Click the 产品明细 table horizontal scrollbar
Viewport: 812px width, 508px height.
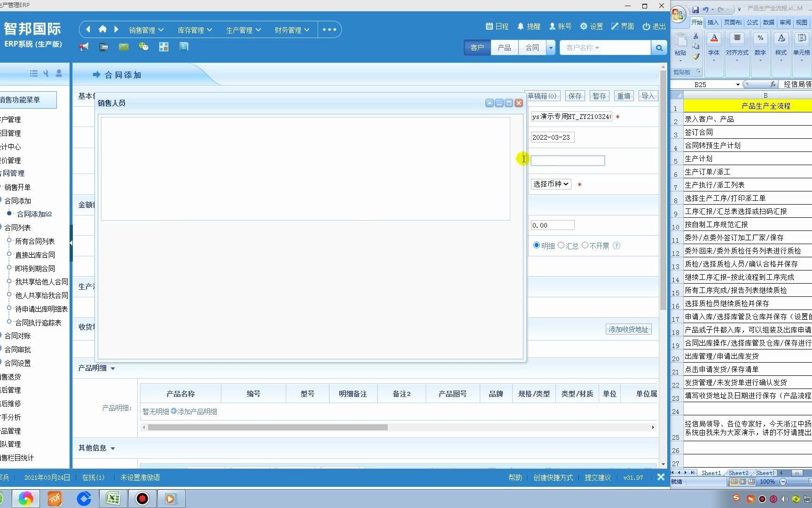pos(267,428)
